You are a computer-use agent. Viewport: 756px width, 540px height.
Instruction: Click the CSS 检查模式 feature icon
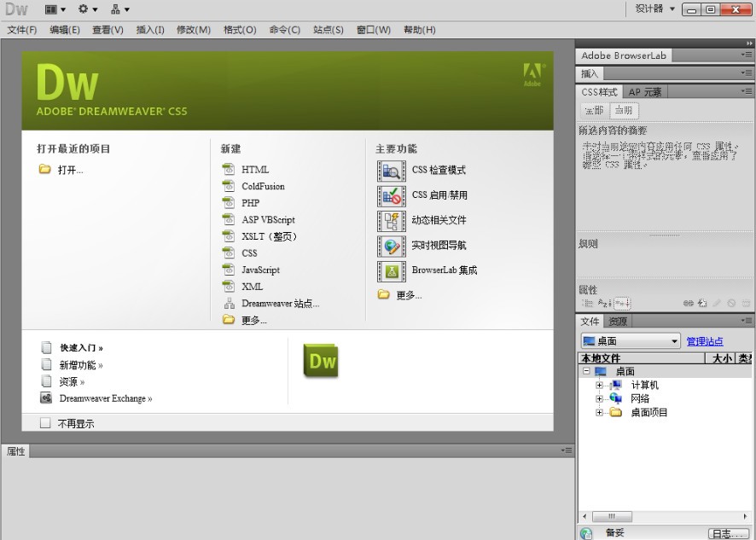point(391,171)
